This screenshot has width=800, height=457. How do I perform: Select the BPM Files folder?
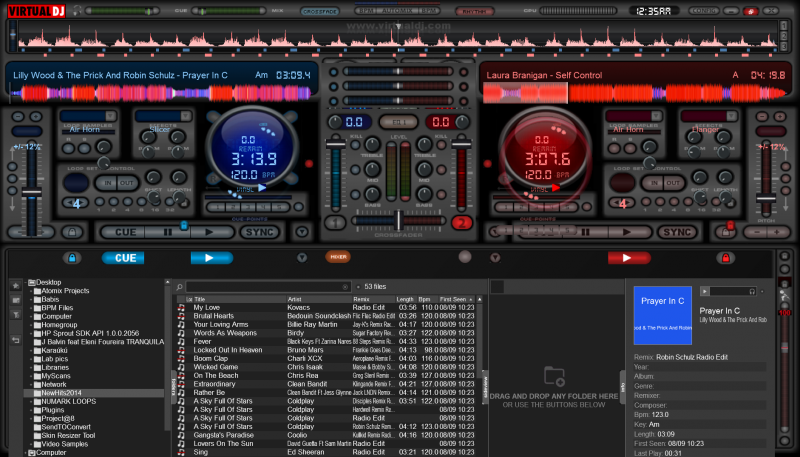tap(57, 308)
